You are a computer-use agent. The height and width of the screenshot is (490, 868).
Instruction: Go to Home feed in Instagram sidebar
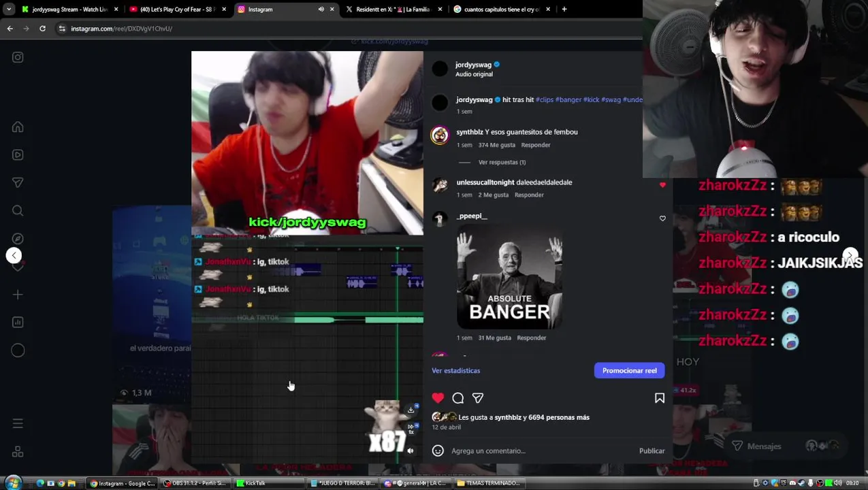pos(18,127)
